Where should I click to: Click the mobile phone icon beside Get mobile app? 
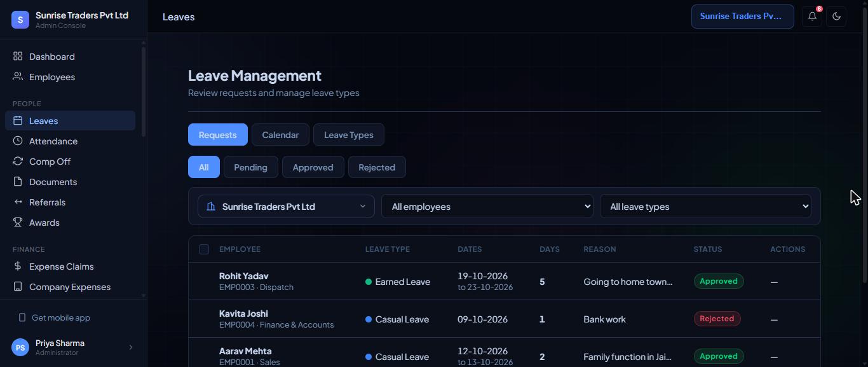[22, 317]
